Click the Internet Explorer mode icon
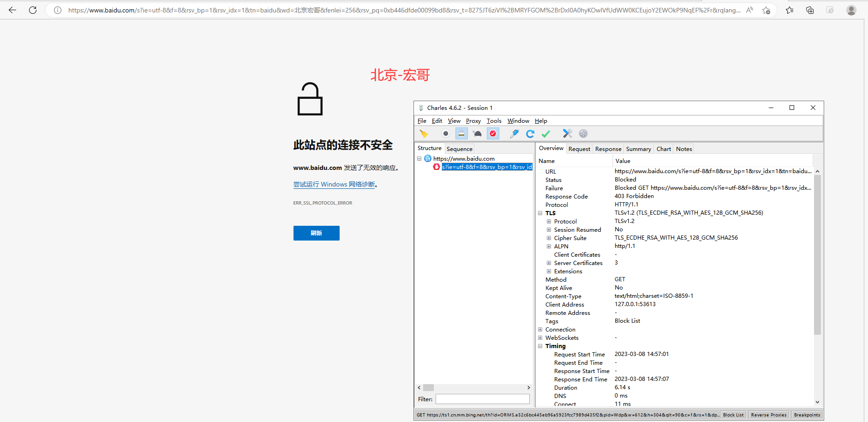The height and width of the screenshot is (422, 868). point(830,10)
